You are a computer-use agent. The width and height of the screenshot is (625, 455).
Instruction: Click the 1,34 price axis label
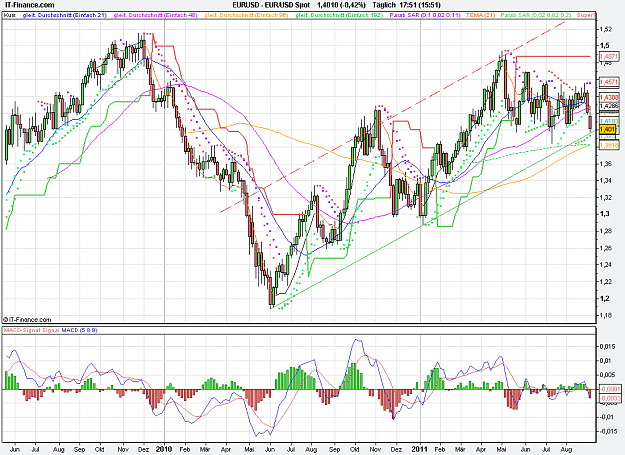click(x=605, y=180)
